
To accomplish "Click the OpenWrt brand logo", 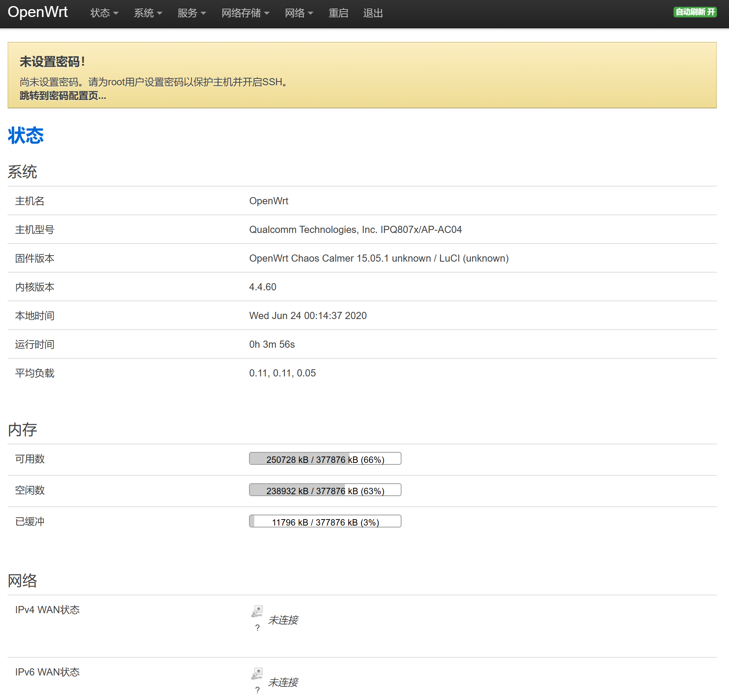I will tap(38, 12).
